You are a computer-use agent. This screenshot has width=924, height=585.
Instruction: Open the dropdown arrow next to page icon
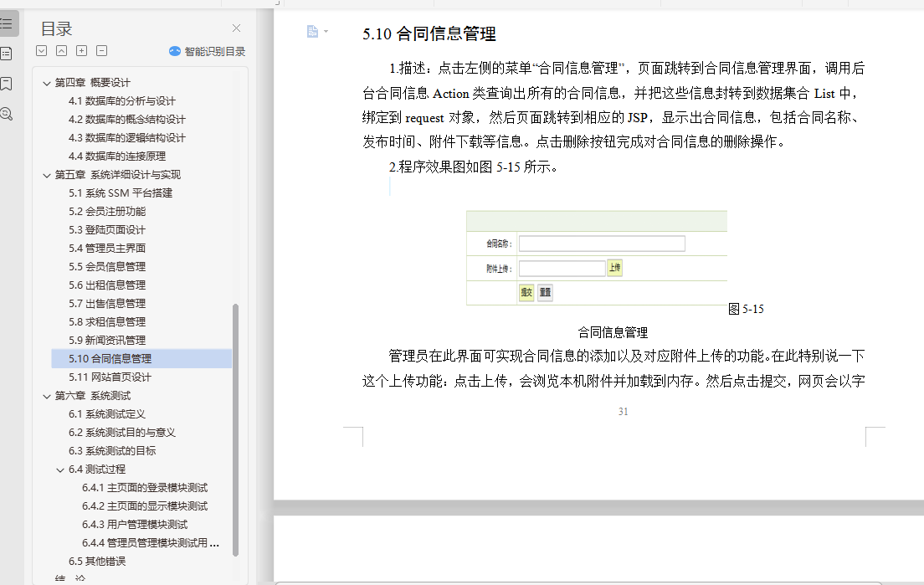click(x=326, y=31)
